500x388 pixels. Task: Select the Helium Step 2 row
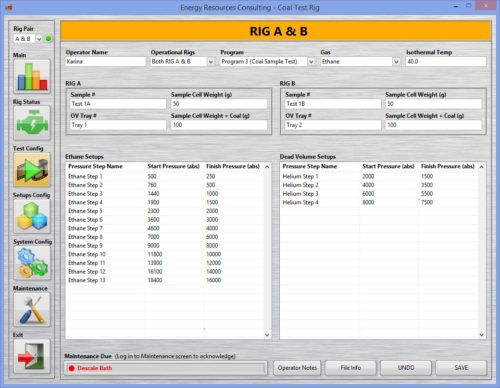[x=379, y=185]
